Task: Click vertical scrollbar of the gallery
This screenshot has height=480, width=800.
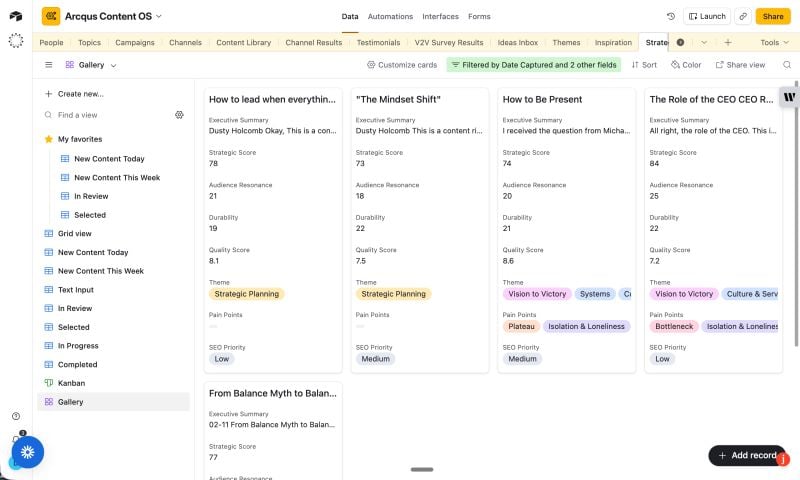Action: 796,214
